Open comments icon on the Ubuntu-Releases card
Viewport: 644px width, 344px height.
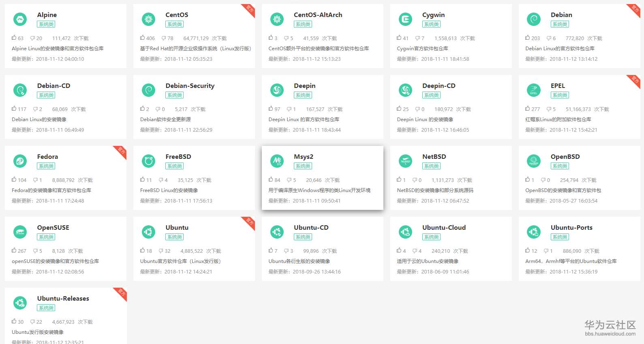tap(32, 322)
